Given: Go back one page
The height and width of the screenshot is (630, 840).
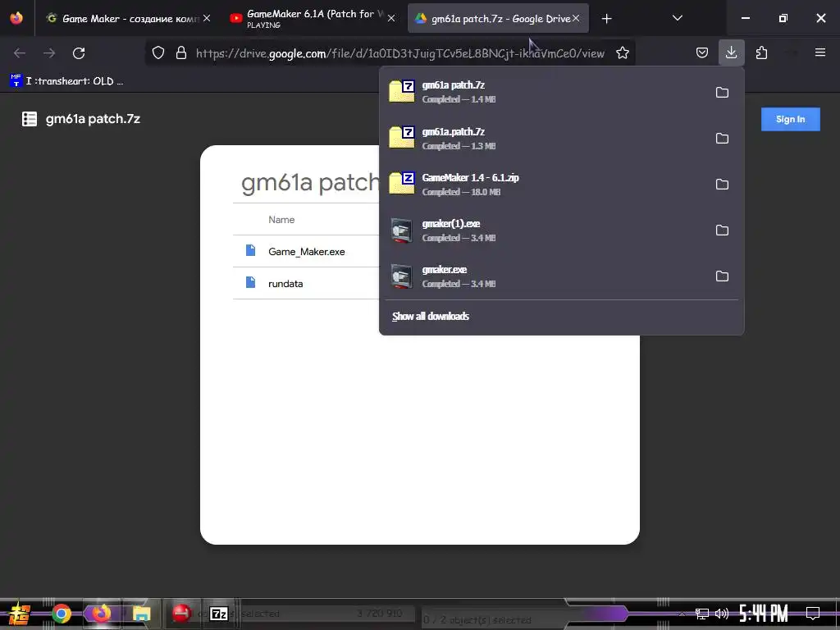Looking at the screenshot, I should 20,53.
